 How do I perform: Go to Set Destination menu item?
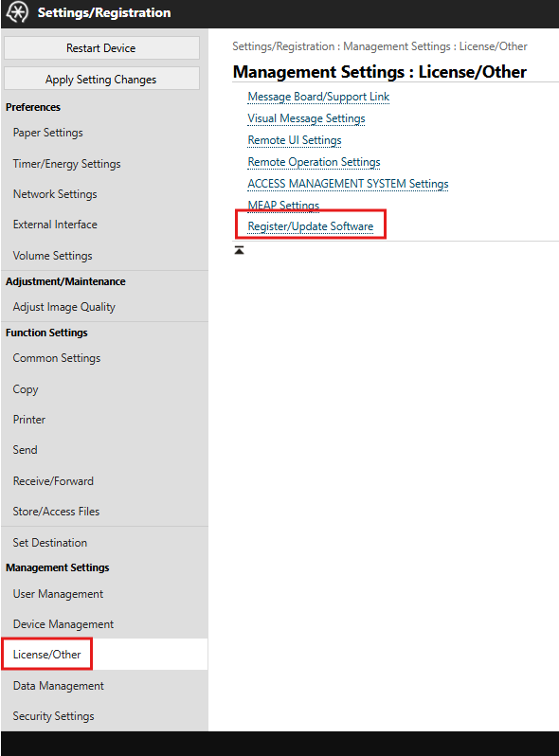[50, 543]
